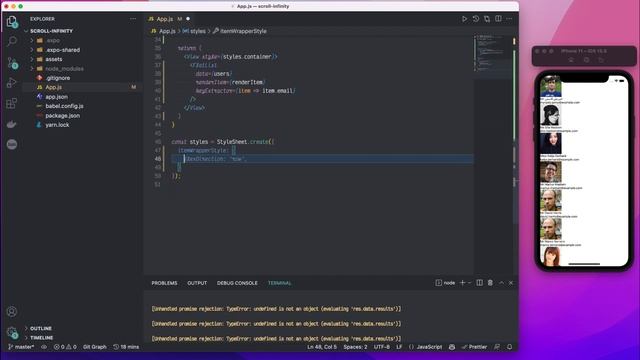Viewport: 640px width, 360px height.
Task: Switch to the OUTPUT tab
Action: [197, 283]
